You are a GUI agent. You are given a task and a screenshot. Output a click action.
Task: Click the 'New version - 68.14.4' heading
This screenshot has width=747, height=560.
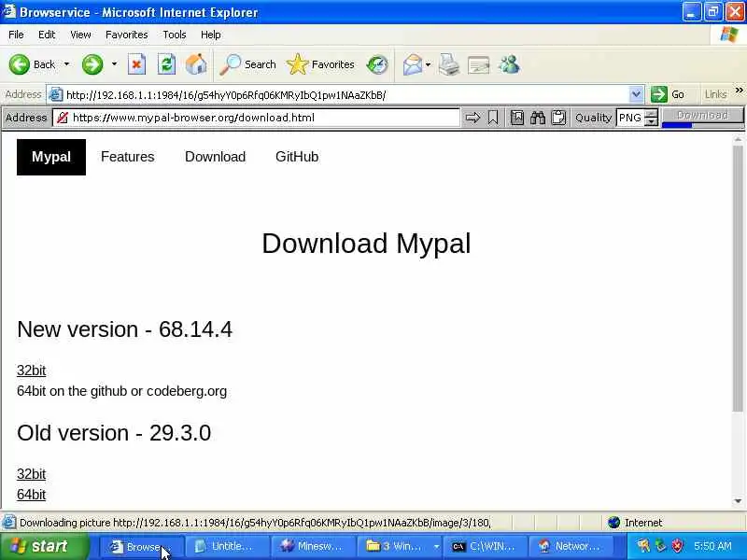coord(125,329)
